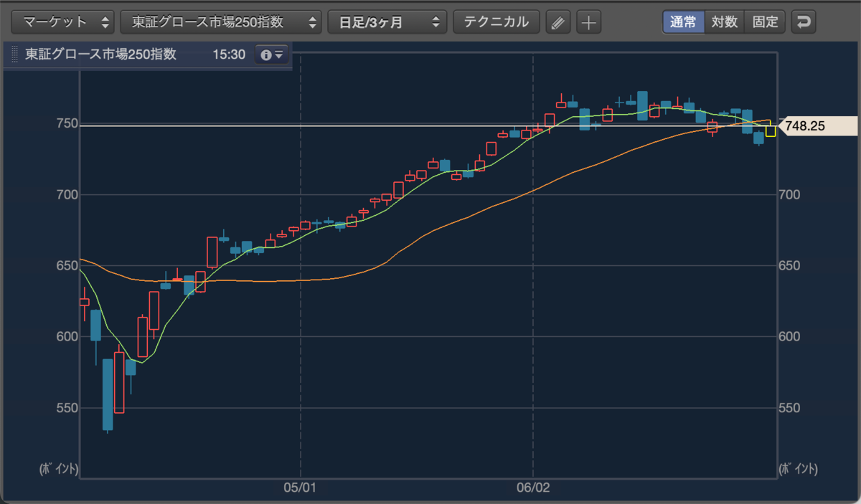Screen dimensions: 861x504
Task: Click the 06/02 date axis label
Action: pos(532,488)
